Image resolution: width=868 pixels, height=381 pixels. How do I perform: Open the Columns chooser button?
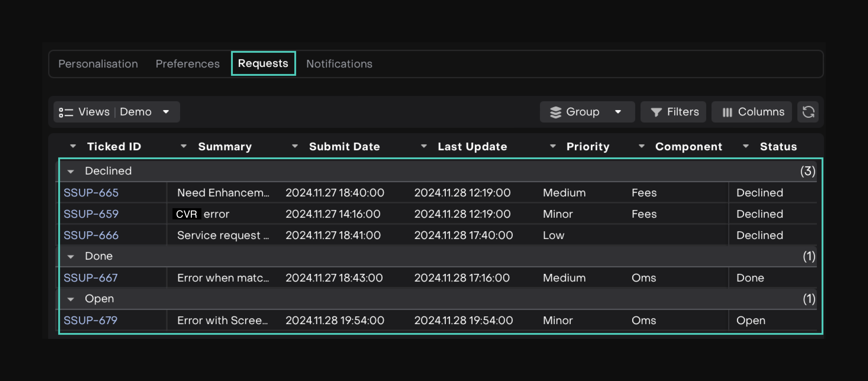pos(752,112)
